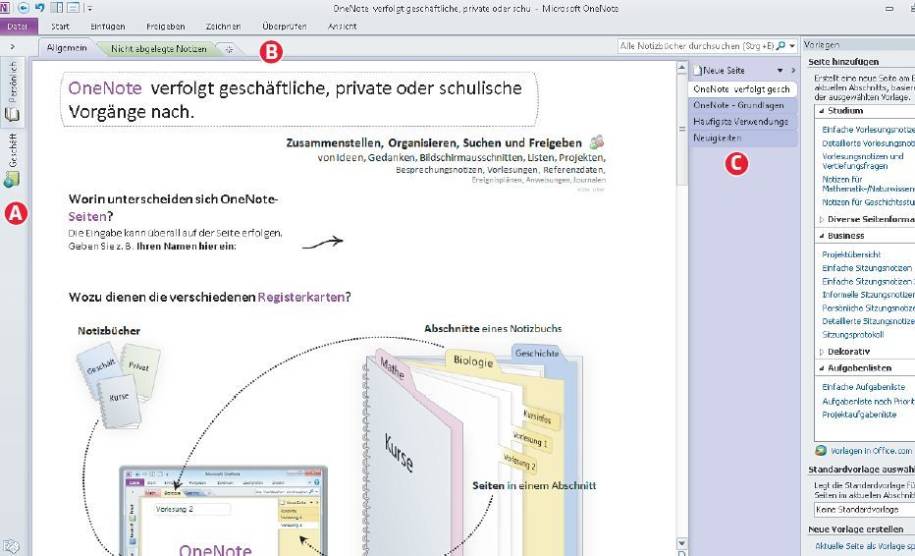This screenshot has width=915, height=556.
Task: Click the create new section tab icon
Action: (229, 50)
